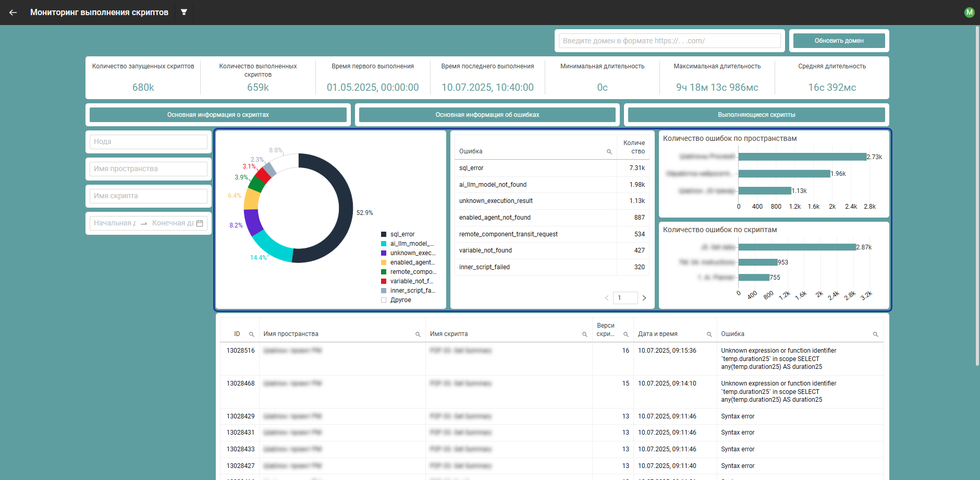Switch to Основная информация о скриптах tab
This screenshot has width=980, height=480.
pos(218,115)
